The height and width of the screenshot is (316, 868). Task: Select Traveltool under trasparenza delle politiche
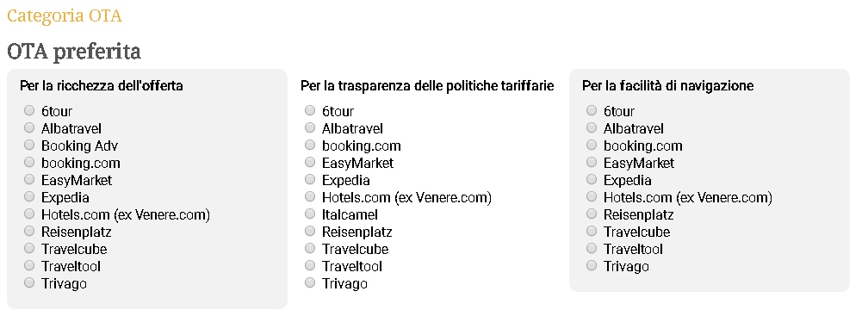point(310,266)
